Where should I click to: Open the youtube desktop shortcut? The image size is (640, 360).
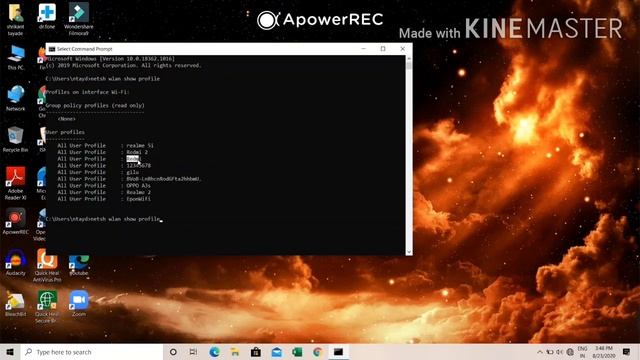click(78, 264)
